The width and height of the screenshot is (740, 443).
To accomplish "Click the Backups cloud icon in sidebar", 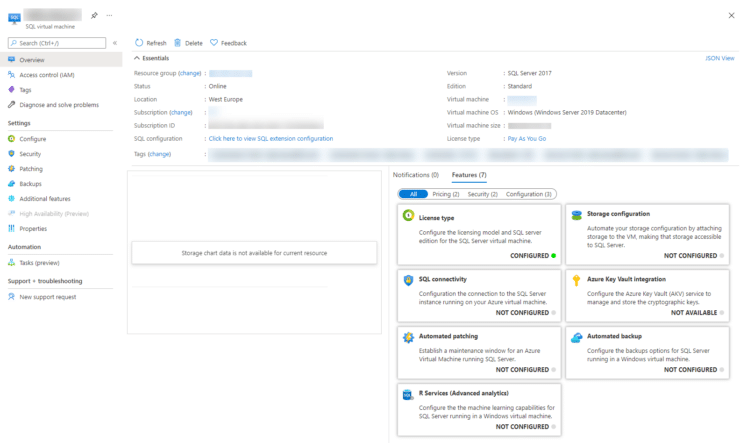I will [x=11, y=184].
